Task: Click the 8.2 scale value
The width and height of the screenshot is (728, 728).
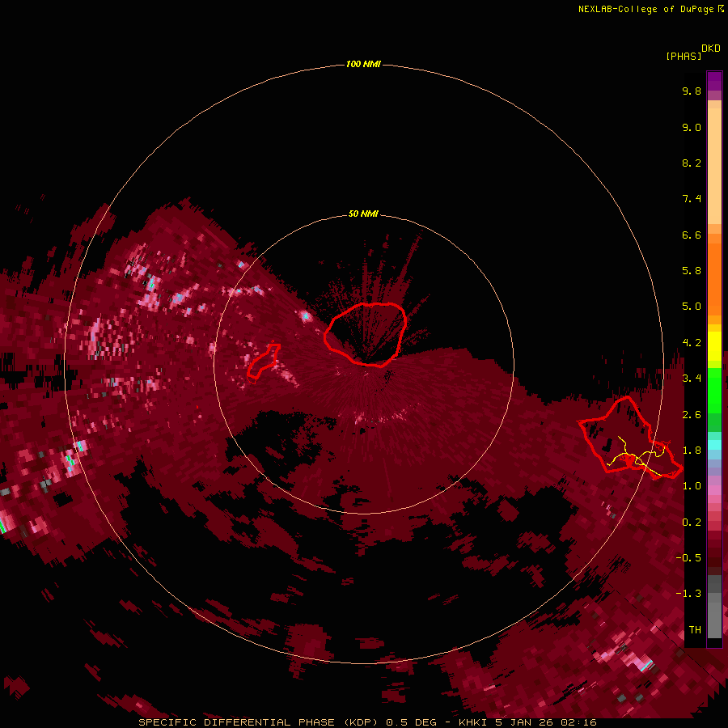Action: tap(692, 163)
